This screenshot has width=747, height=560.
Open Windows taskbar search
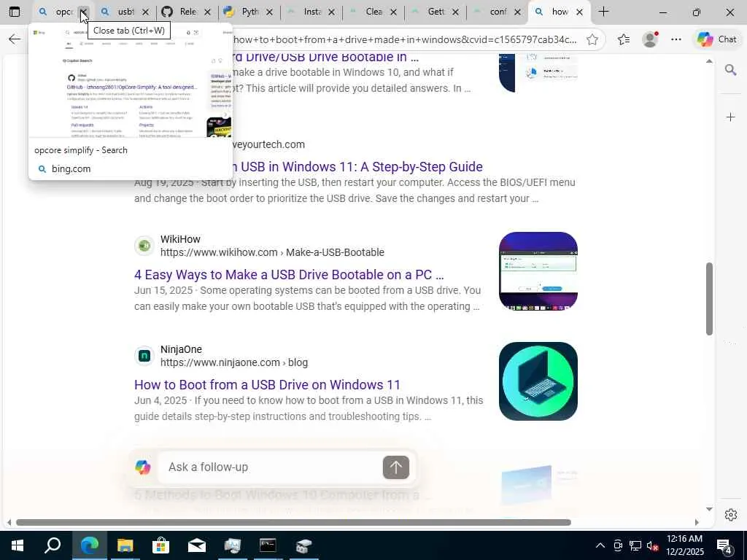[53, 545]
